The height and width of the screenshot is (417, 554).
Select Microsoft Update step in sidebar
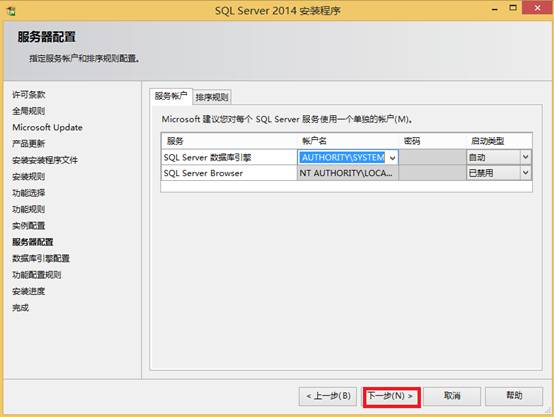point(47,127)
